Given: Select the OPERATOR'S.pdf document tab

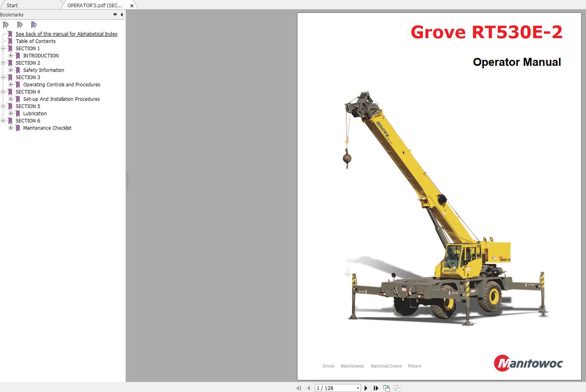Looking at the screenshot, I should pyautogui.click(x=95, y=5).
